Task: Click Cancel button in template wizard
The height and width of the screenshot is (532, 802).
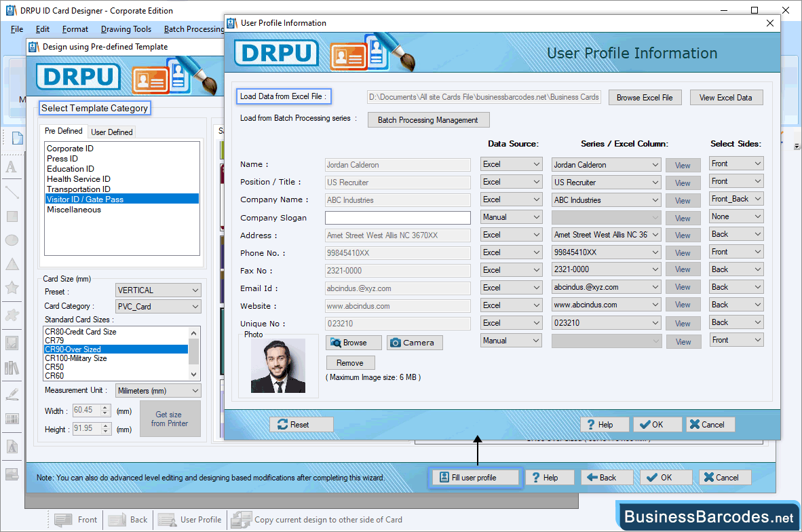Action: [725, 478]
